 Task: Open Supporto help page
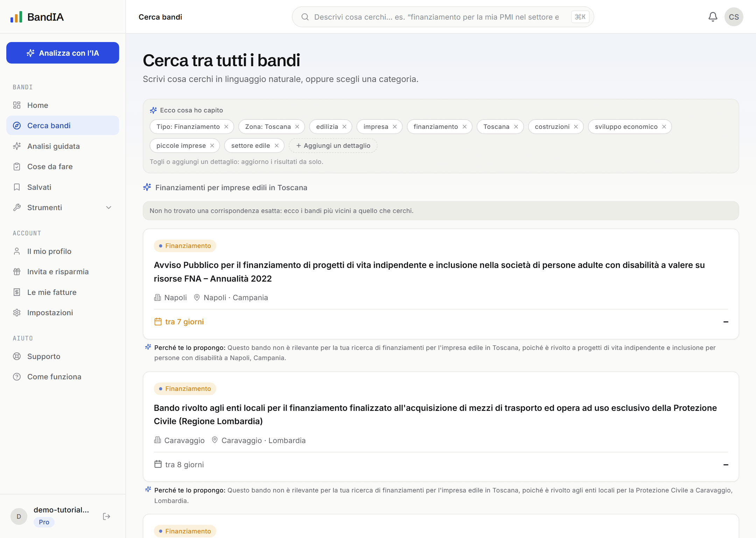click(x=63, y=356)
